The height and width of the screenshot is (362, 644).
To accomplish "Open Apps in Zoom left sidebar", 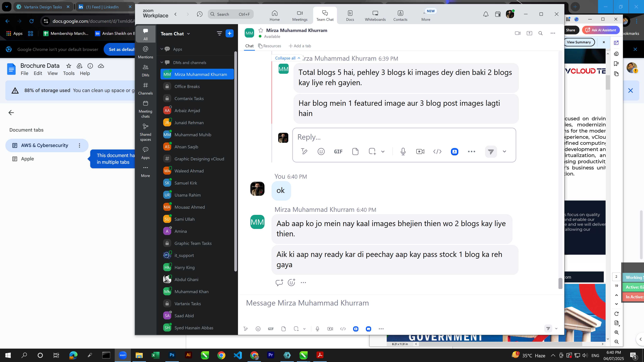I will coord(146,153).
